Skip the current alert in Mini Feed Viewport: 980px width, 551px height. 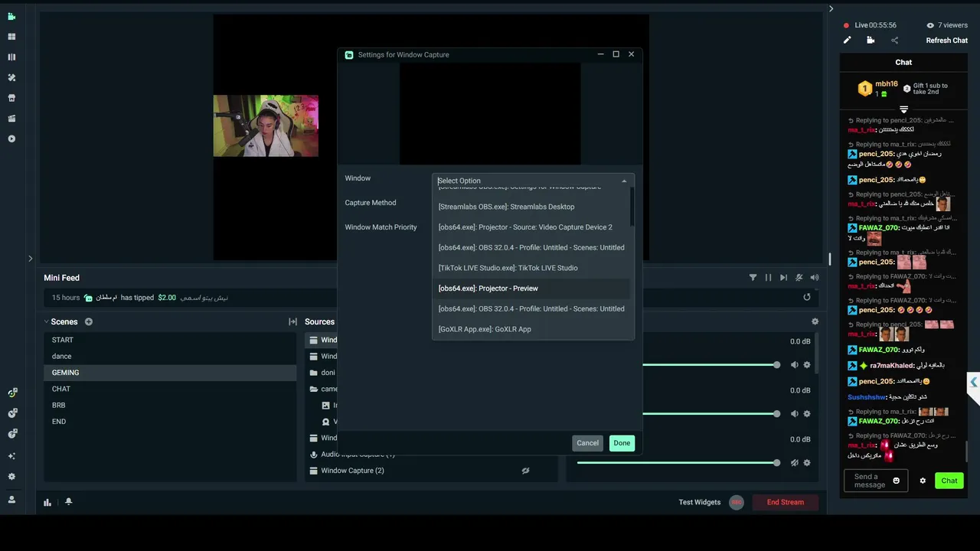[x=783, y=278]
